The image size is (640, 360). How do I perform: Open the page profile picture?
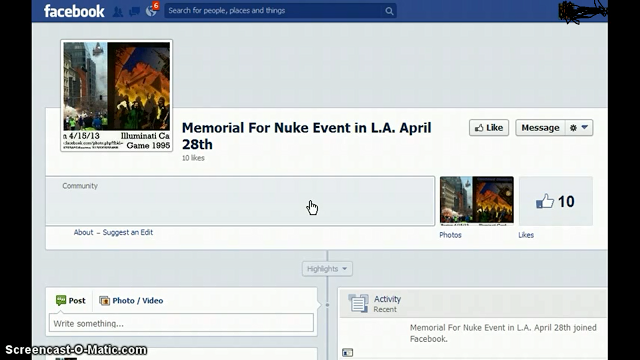(x=117, y=96)
